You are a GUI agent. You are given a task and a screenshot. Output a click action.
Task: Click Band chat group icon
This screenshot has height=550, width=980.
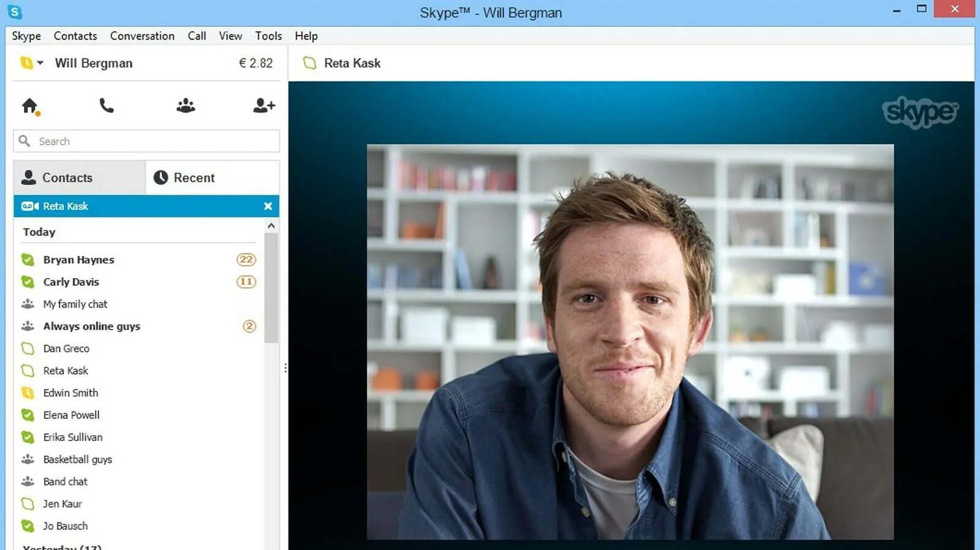coord(28,481)
